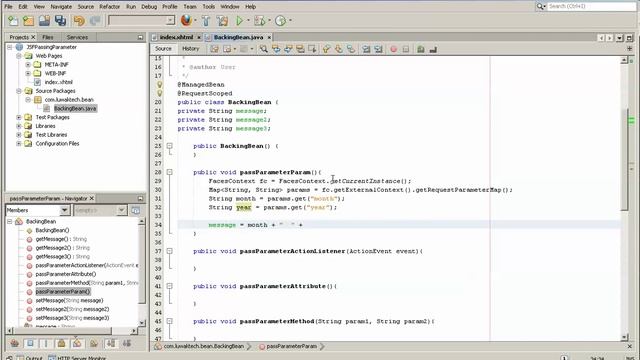Click the Build Project hammer icon
This screenshot has width=640, height=360.
coord(206,20)
